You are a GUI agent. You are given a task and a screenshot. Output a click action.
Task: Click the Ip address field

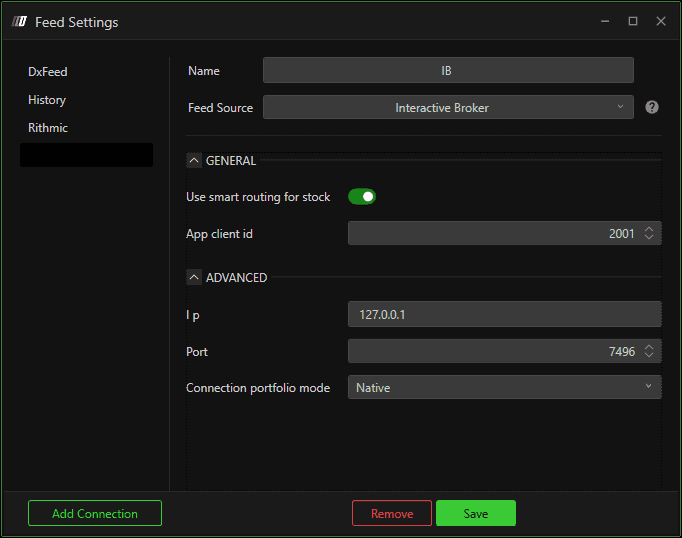point(505,314)
